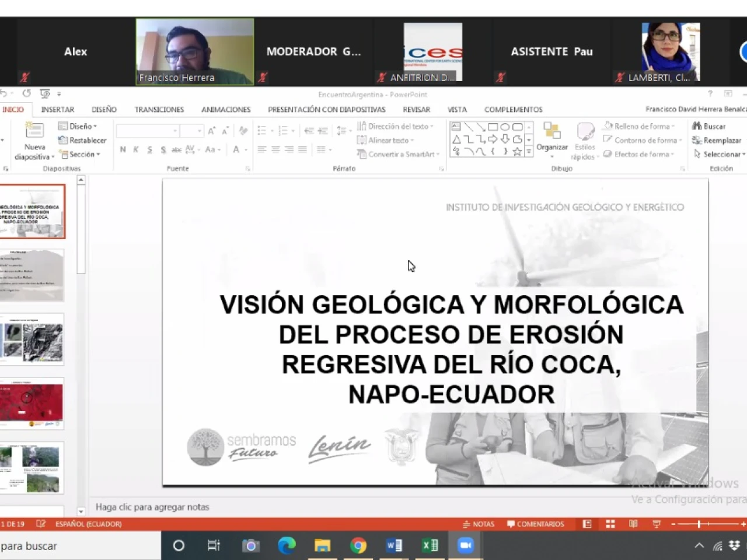Open reading view from status bar
Screen dimensions: 747x560
633,524
